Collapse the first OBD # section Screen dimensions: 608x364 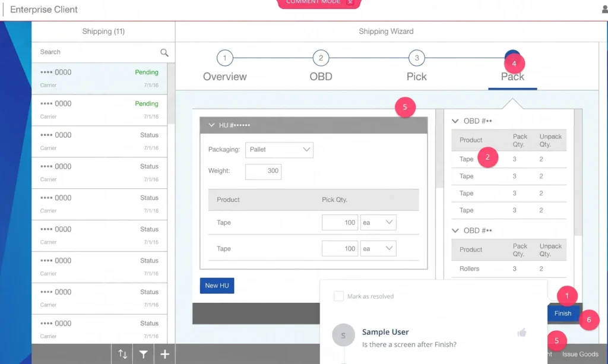[x=455, y=121]
